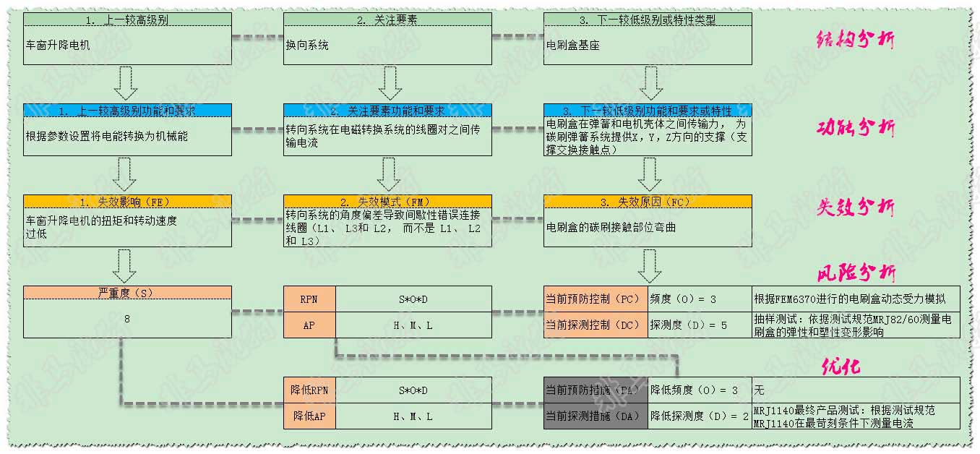Click the gray 当前预防措施（PA） cell
980x454 pixels.
click(x=596, y=390)
